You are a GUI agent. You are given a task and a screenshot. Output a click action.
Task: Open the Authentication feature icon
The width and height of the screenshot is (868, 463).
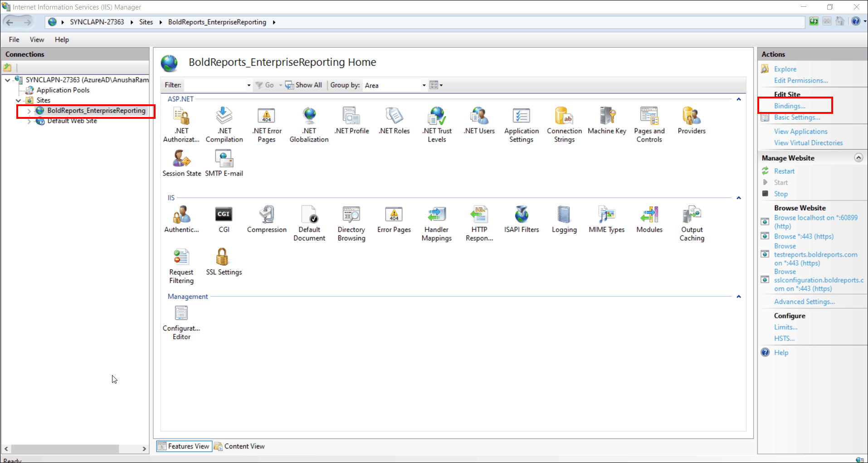[181, 219]
